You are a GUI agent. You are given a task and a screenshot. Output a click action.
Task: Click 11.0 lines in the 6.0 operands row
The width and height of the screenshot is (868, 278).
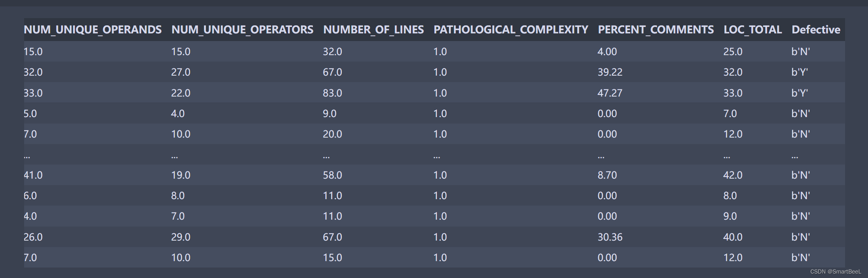332,196
